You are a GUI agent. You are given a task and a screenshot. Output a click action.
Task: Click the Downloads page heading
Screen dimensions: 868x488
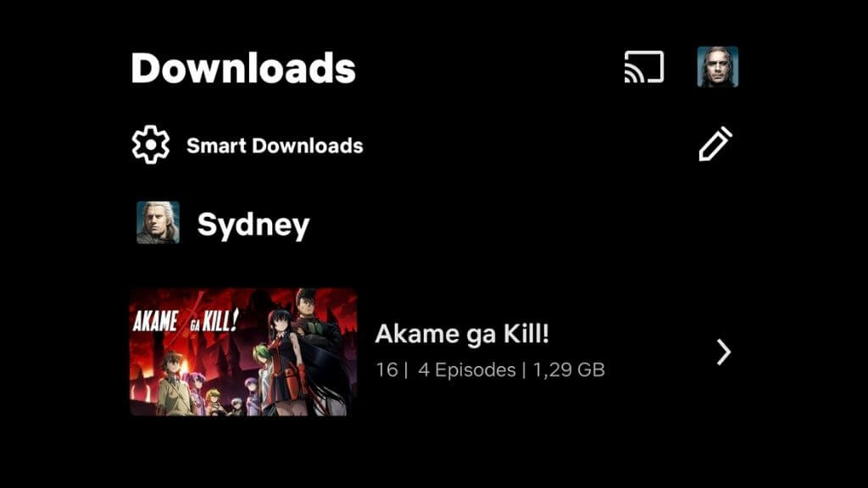pyautogui.click(x=243, y=68)
